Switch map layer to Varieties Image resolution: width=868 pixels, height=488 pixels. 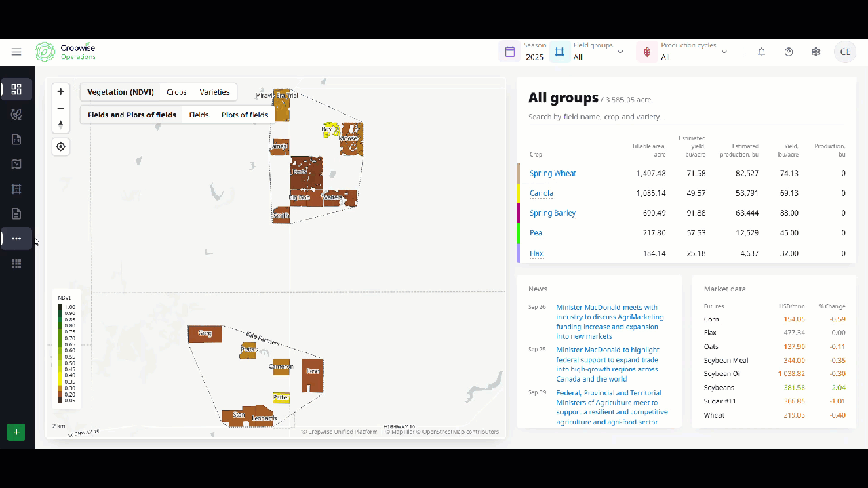click(x=214, y=92)
